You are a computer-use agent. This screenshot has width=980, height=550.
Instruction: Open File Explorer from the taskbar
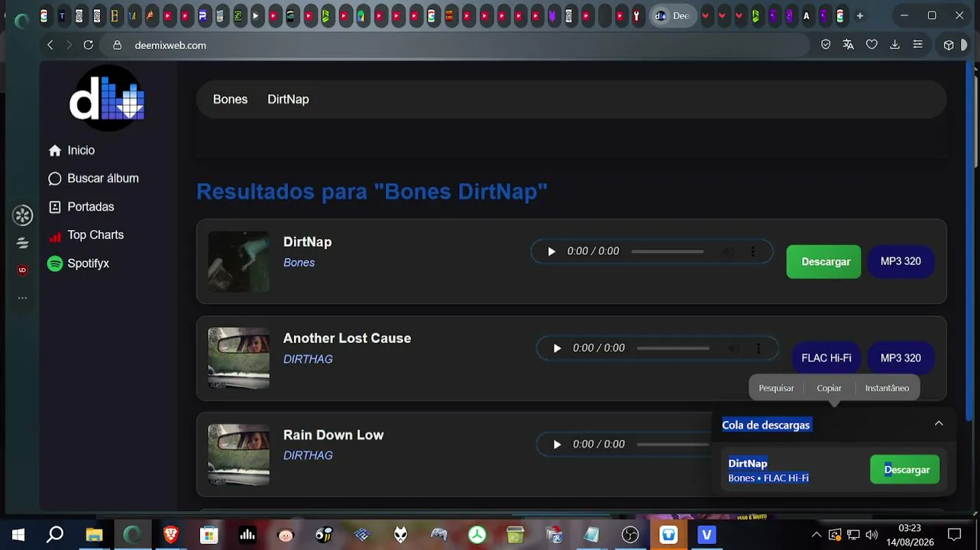[x=94, y=535]
